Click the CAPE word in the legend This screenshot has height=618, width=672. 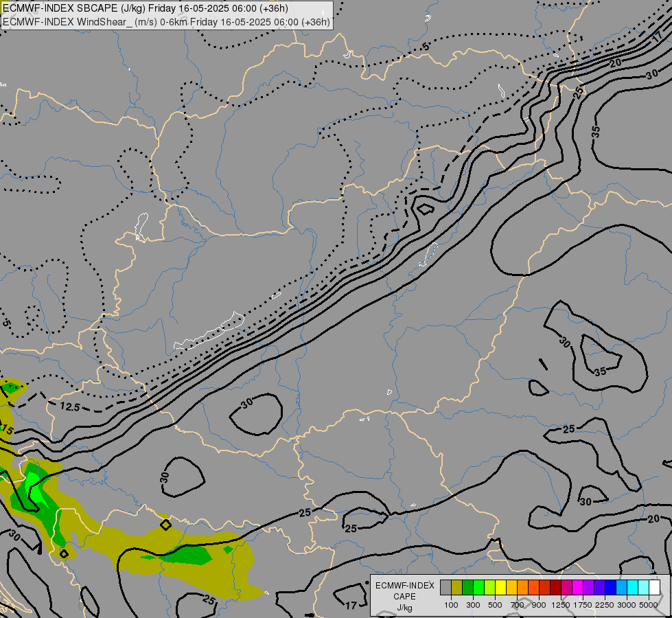pos(404,597)
